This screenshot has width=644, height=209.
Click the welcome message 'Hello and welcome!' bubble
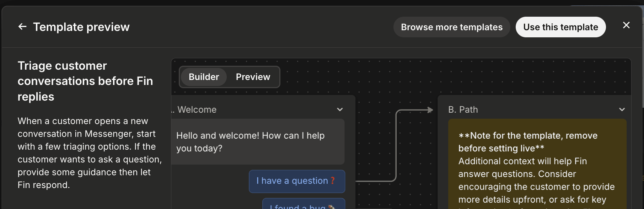pos(258,141)
